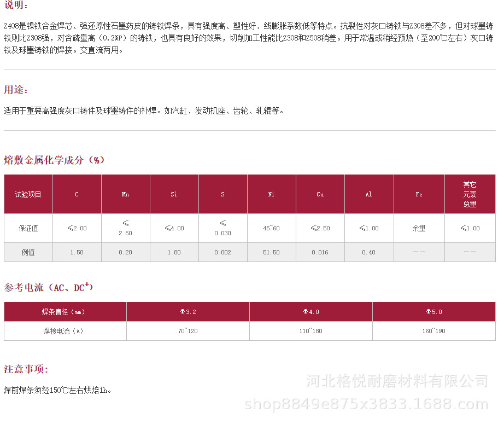Select the C column header
504x424 pixels.
[x=77, y=194]
